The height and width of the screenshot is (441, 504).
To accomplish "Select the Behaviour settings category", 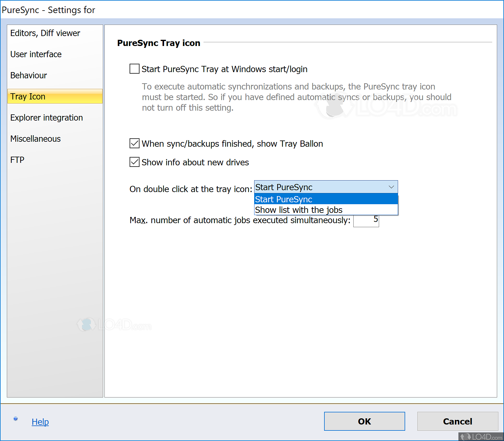I will (29, 75).
